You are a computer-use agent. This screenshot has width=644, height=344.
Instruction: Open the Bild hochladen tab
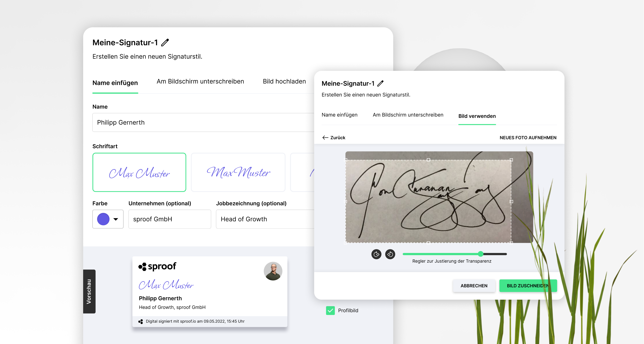(x=284, y=81)
